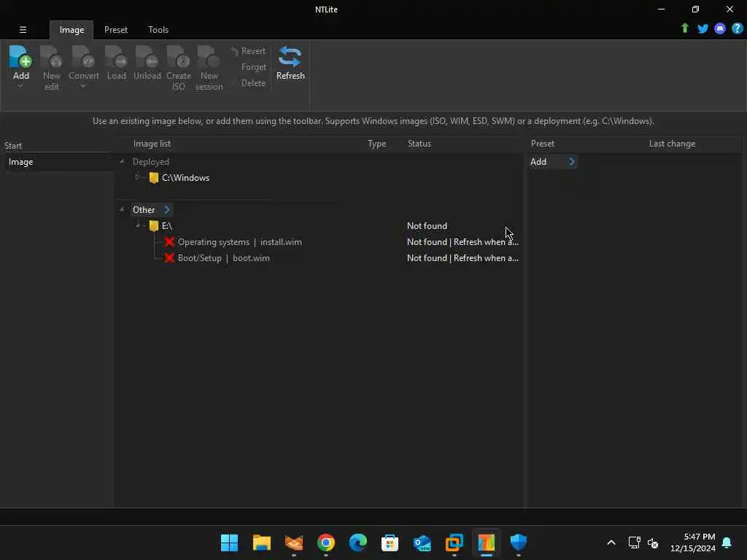
Task: Open the Twitter link icon
Action: tap(703, 28)
